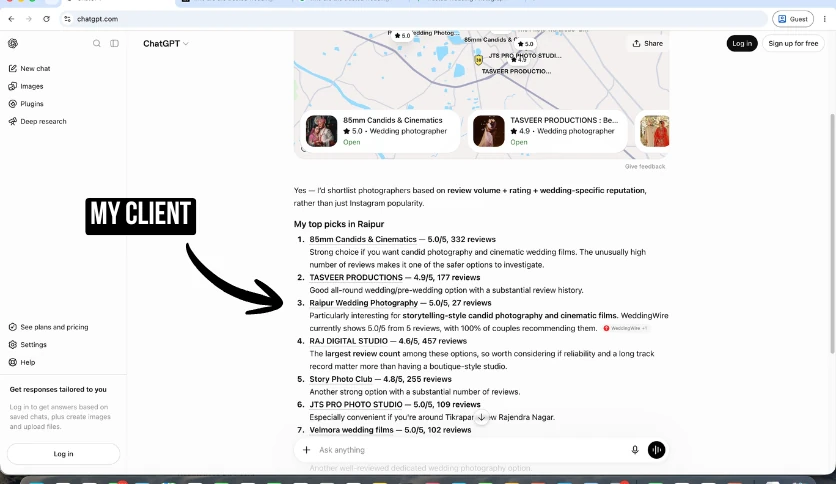Start voice mode with waveform button
This screenshot has height=484, width=836.
[x=656, y=450]
